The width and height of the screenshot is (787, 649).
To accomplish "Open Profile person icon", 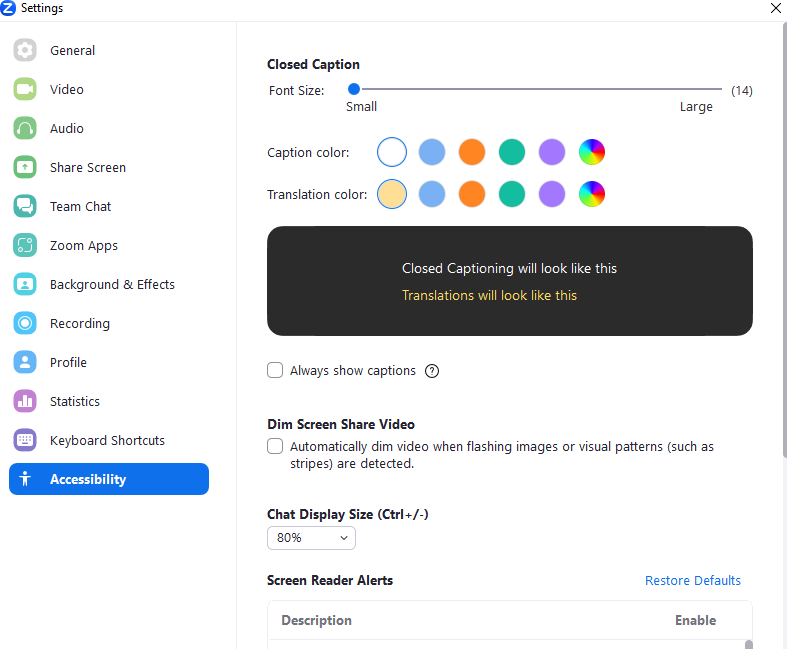I will (25, 362).
